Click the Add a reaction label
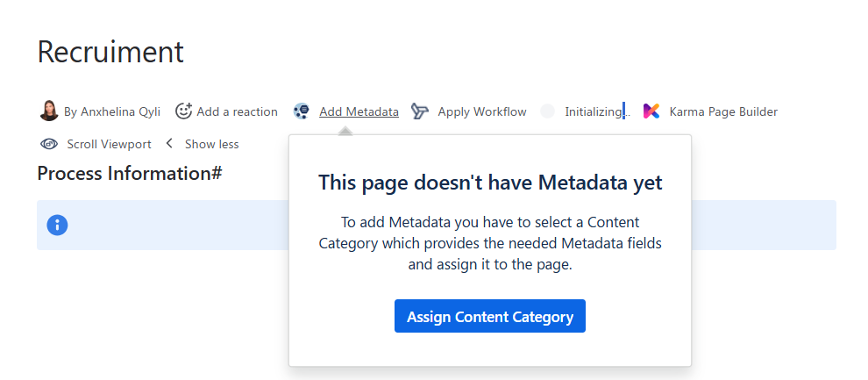868x380 pixels. [x=237, y=111]
